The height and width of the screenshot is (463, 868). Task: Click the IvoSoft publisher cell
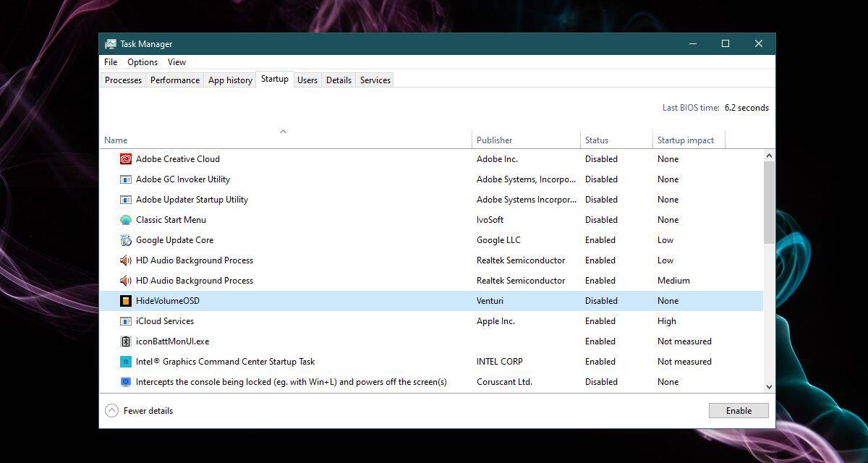tap(490, 220)
